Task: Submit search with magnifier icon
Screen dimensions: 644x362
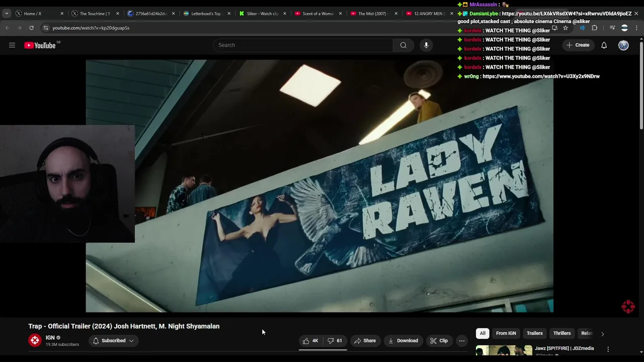Action: [403, 45]
